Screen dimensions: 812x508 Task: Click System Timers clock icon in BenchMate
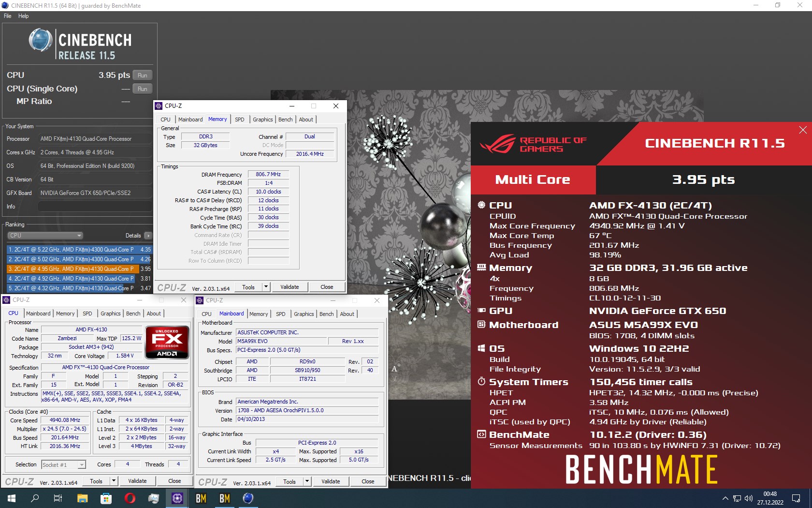pos(481,382)
